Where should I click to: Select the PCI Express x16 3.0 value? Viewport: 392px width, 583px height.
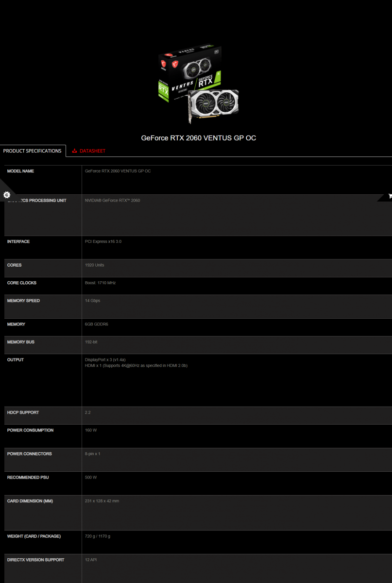point(103,241)
